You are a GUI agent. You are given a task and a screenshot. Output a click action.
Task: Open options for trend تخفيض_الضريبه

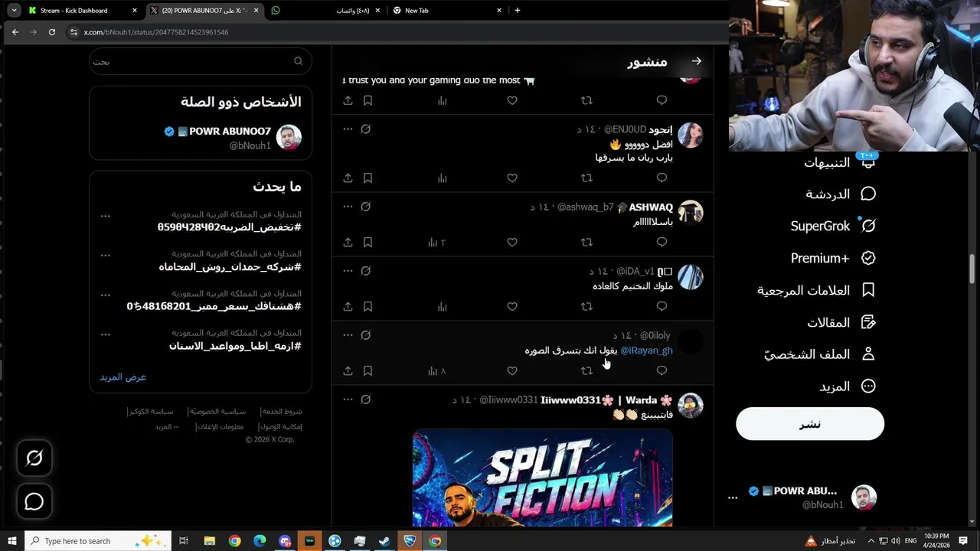(x=106, y=216)
